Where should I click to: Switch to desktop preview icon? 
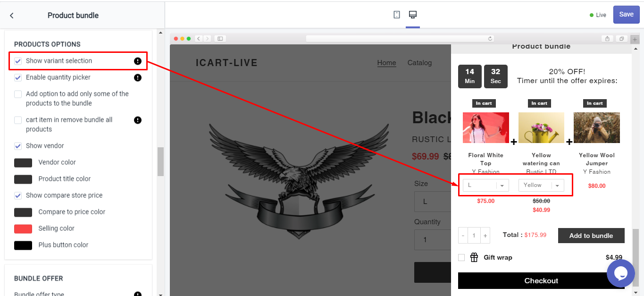coord(413,15)
